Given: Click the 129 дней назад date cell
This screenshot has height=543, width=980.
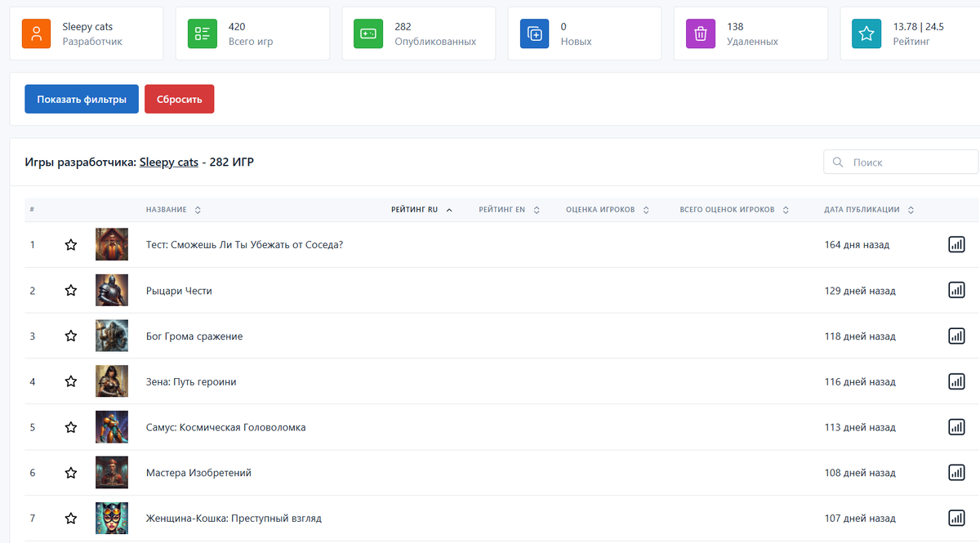Looking at the screenshot, I should pyautogui.click(x=860, y=290).
